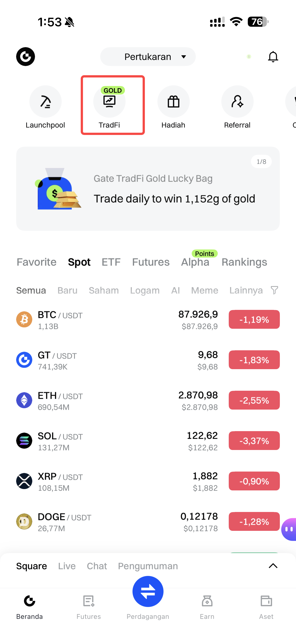The image size is (296, 644).
Task: Switch to the Futures market tab
Action: tap(151, 262)
